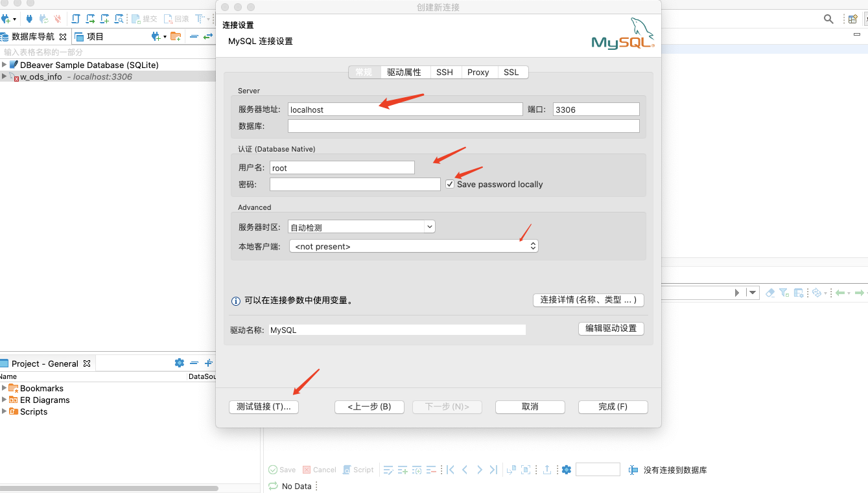Image resolution: width=868 pixels, height=493 pixels.
Task: Click the gear icon in the bottom status bar
Action: (566, 469)
